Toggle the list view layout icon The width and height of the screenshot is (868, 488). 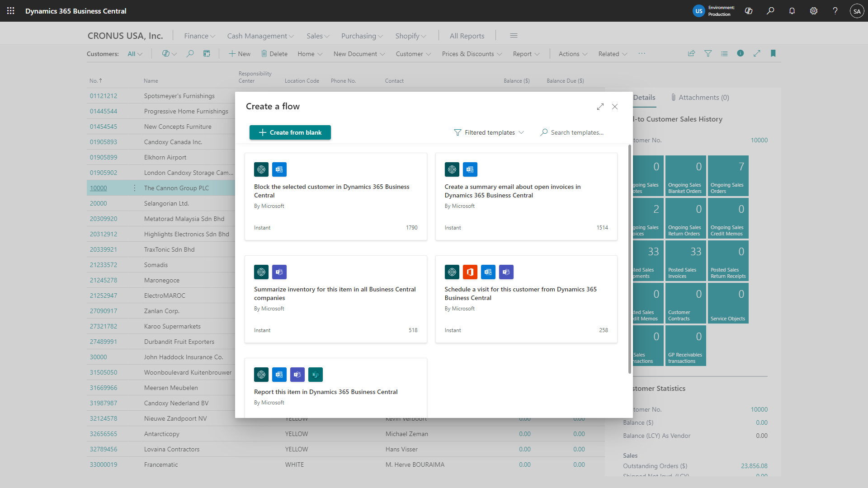tap(724, 53)
